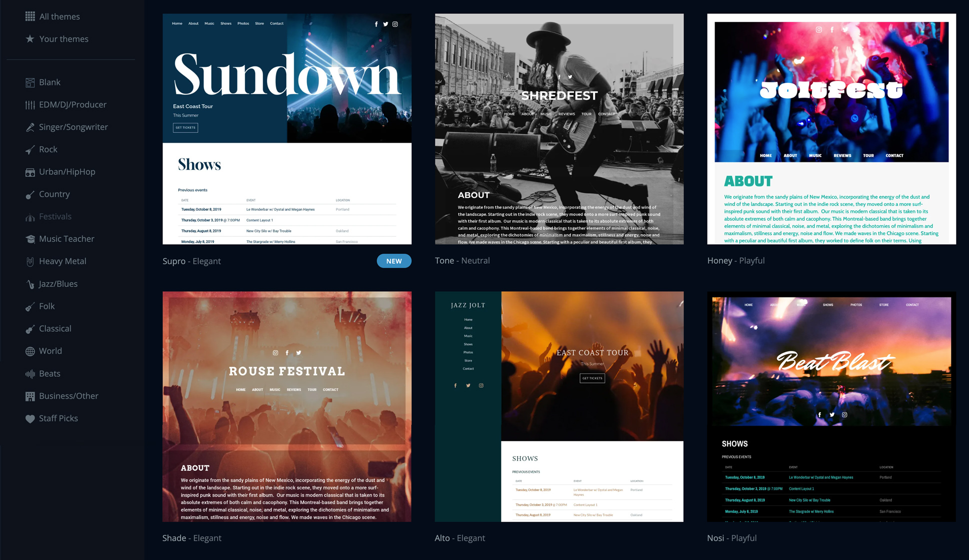This screenshot has width=969, height=560.
Task: Select the Music Teacher category icon
Action: pyautogui.click(x=30, y=239)
